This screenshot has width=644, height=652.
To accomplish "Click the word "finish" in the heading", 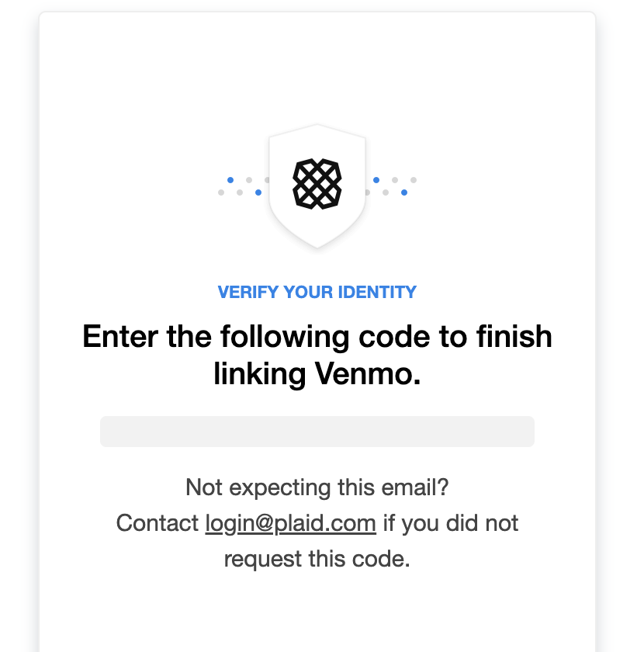I will [x=514, y=336].
